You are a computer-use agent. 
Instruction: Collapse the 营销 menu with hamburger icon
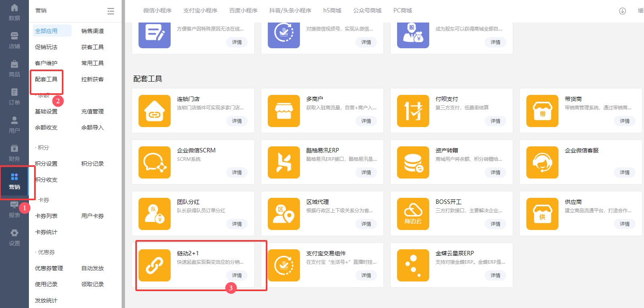111,11
